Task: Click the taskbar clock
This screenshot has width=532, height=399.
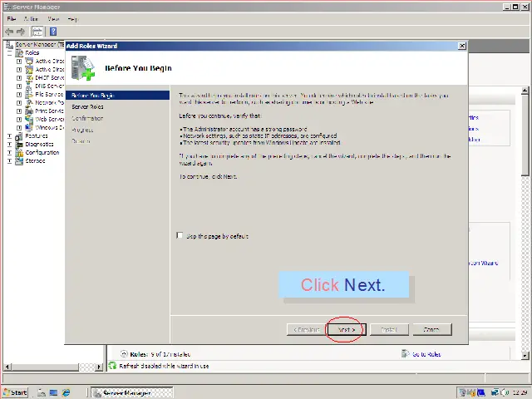Action: [520, 392]
